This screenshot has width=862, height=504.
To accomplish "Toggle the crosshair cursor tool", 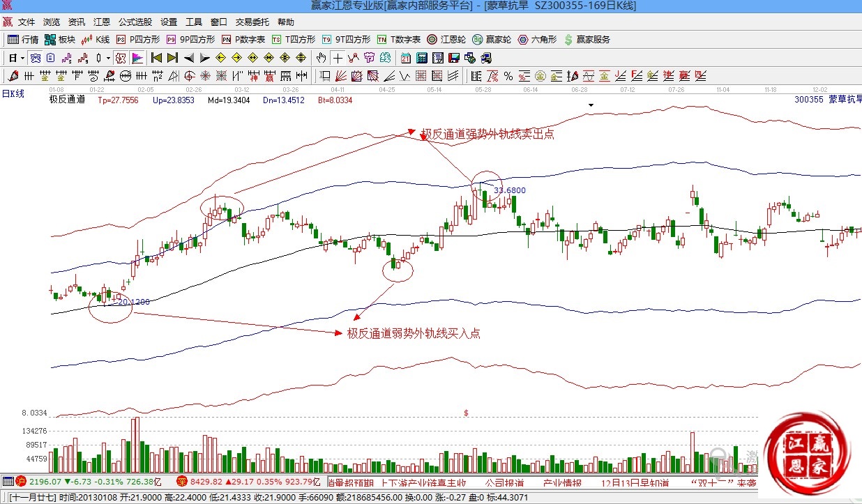I will coord(338,58).
